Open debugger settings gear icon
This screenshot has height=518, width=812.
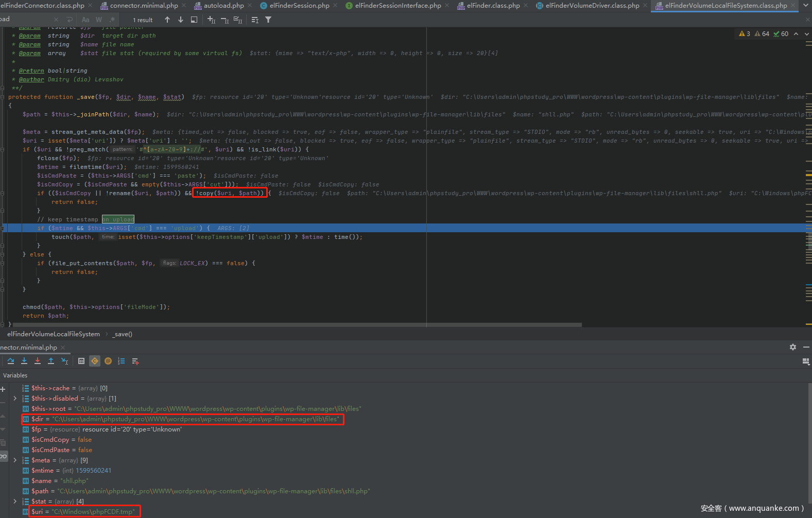(793, 347)
